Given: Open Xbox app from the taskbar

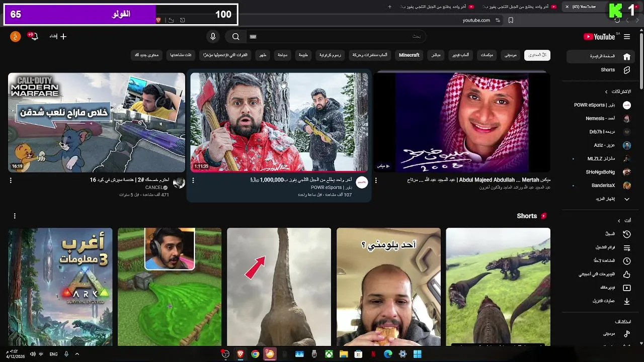Looking at the screenshot, I should click(329, 354).
